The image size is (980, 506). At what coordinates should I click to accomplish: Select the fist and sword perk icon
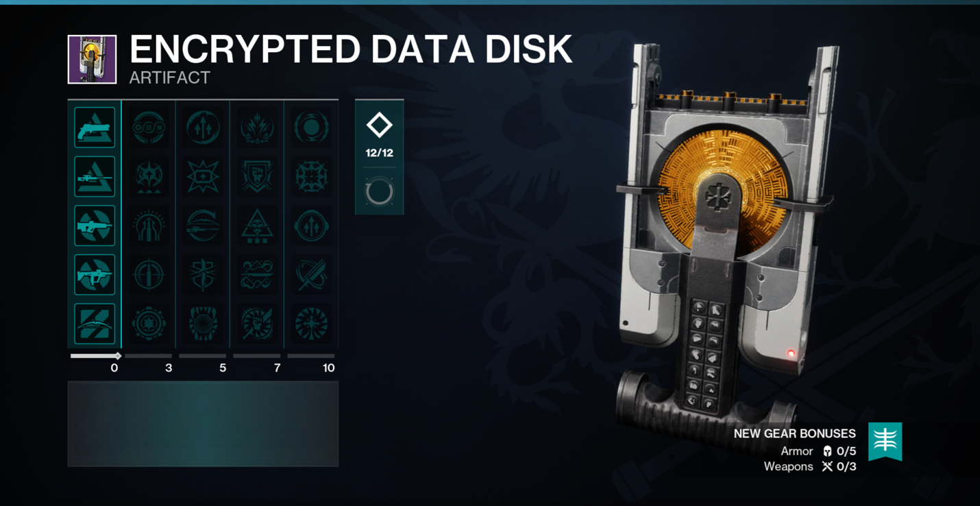tap(257, 324)
